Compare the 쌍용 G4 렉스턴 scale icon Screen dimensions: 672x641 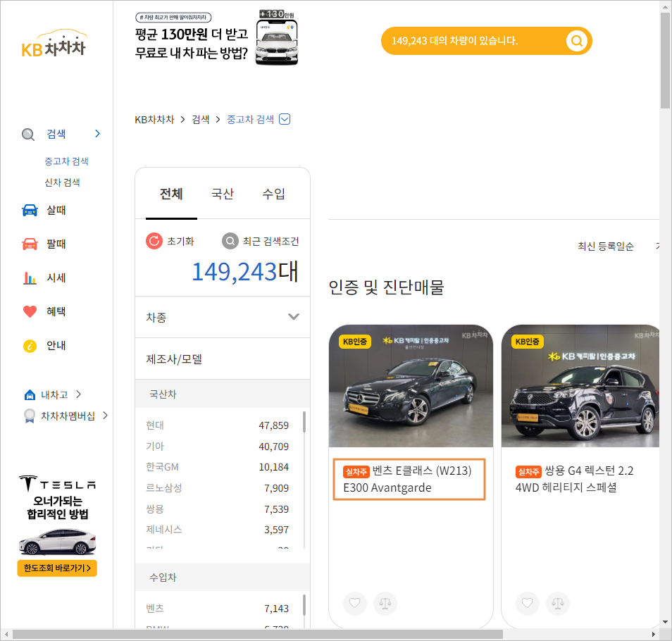pyautogui.click(x=558, y=603)
